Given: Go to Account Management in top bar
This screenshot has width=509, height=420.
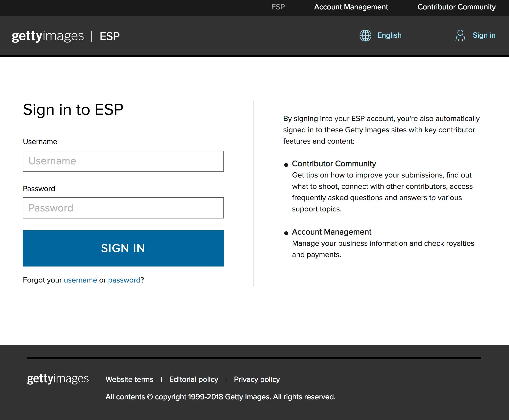Looking at the screenshot, I should (x=351, y=7).
